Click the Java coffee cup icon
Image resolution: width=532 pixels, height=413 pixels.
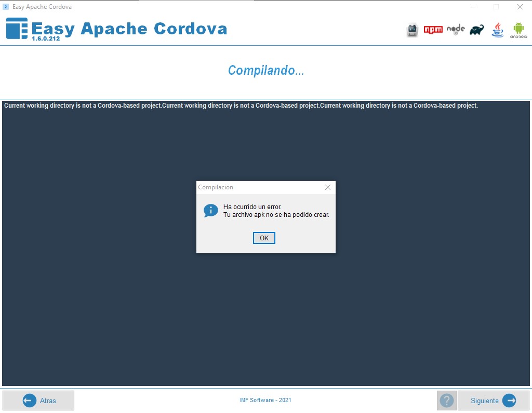point(498,30)
